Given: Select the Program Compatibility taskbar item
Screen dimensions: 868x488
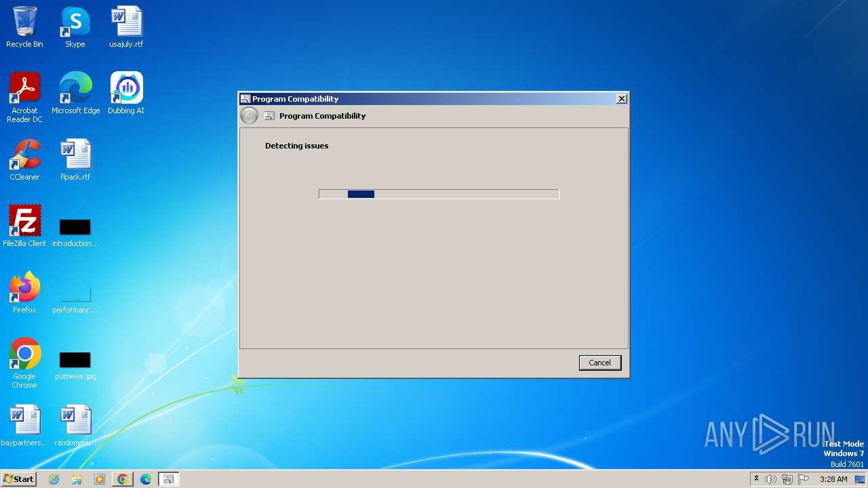Looking at the screenshot, I should (x=168, y=479).
